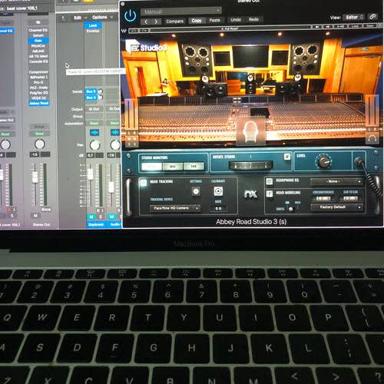Open the Channel EQ plugin slot

click(x=38, y=30)
